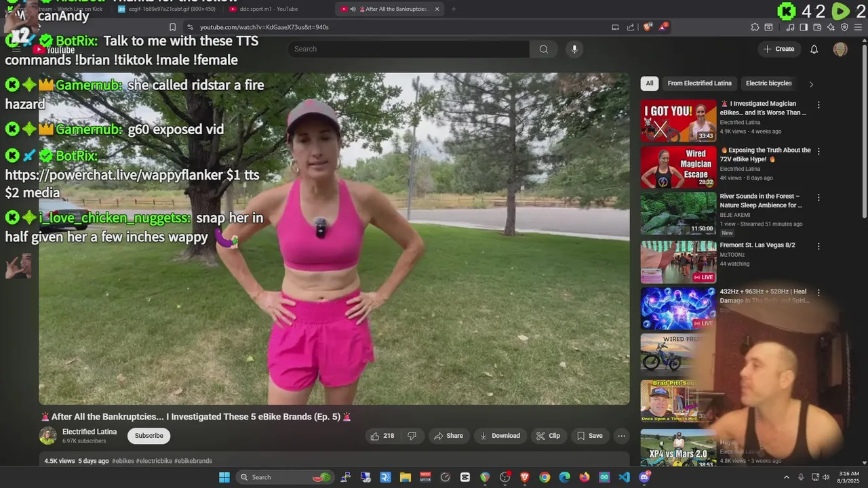Like the video showing 218 likes
This screenshot has width=868, height=488.
coord(382,436)
